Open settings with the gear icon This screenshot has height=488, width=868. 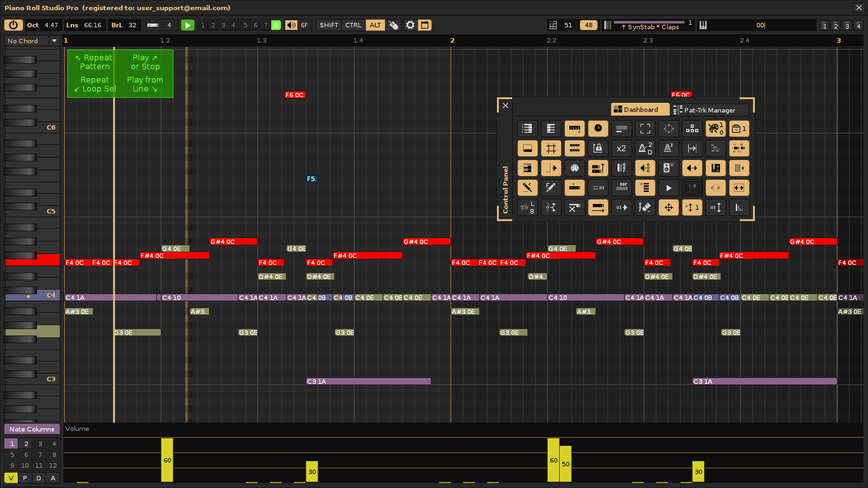click(x=410, y=25)
